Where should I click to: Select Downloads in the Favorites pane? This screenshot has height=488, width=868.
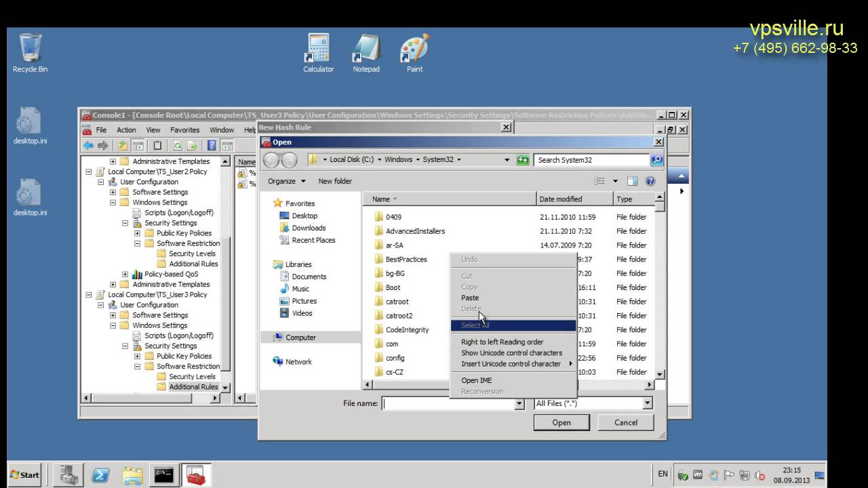pyautogui.click(x=309, y=228)
